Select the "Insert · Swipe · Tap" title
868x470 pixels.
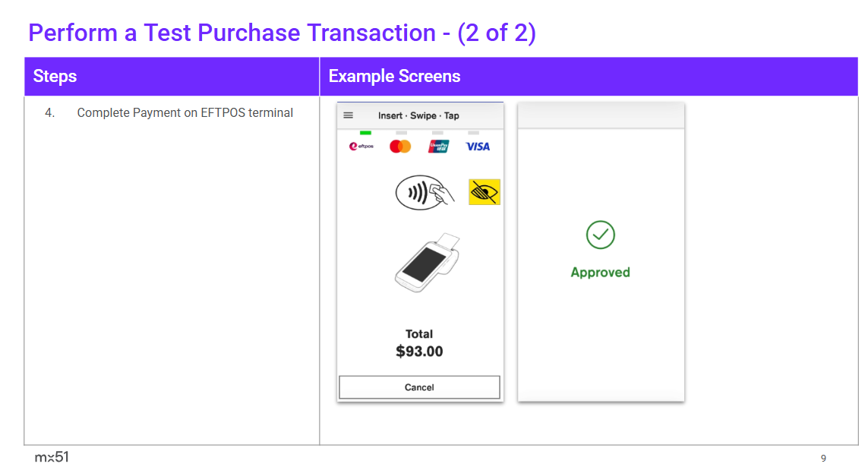click(x=418, y=116)
